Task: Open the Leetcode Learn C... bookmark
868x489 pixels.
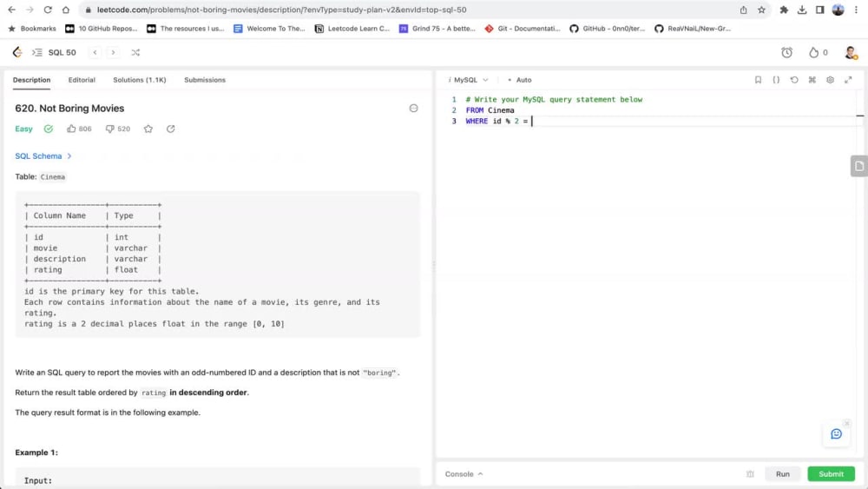Action: [x=352, y=29]
